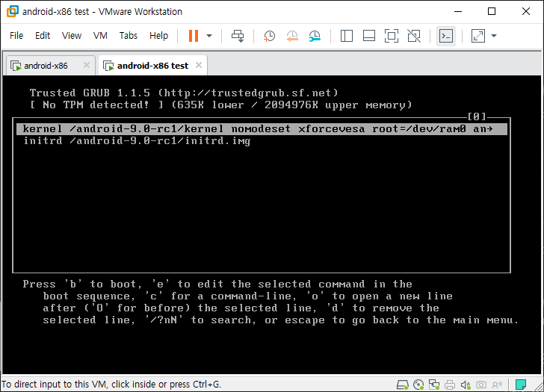Open the VM menu
544x392 pixels.
coord(100,36)
